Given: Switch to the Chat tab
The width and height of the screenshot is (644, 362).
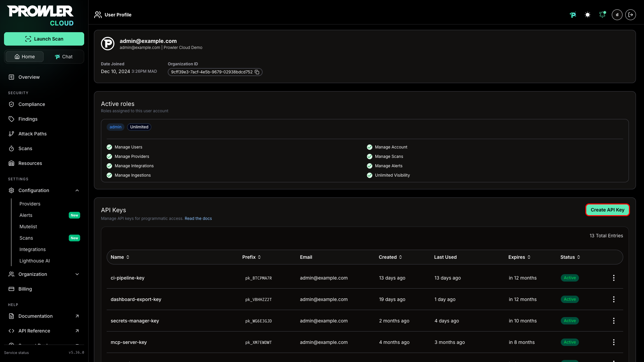Looking at the screenshot, I should [x=63, y=57].
